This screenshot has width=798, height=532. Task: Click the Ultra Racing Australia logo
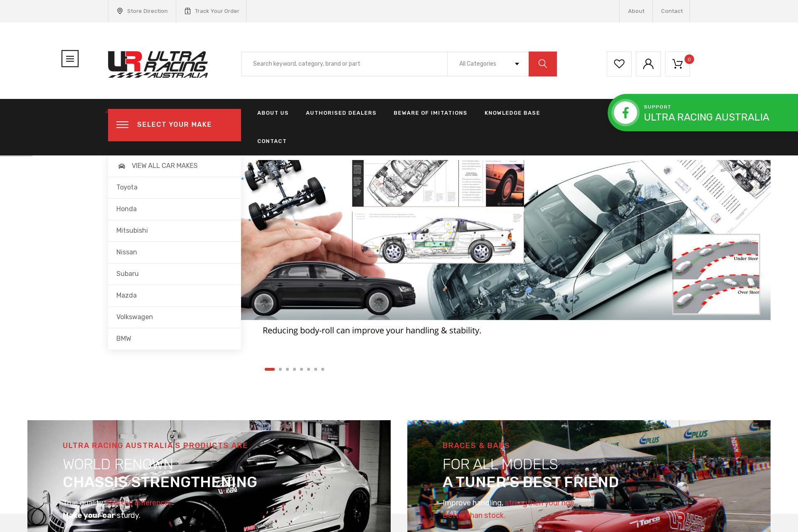(x=158, y=64)
